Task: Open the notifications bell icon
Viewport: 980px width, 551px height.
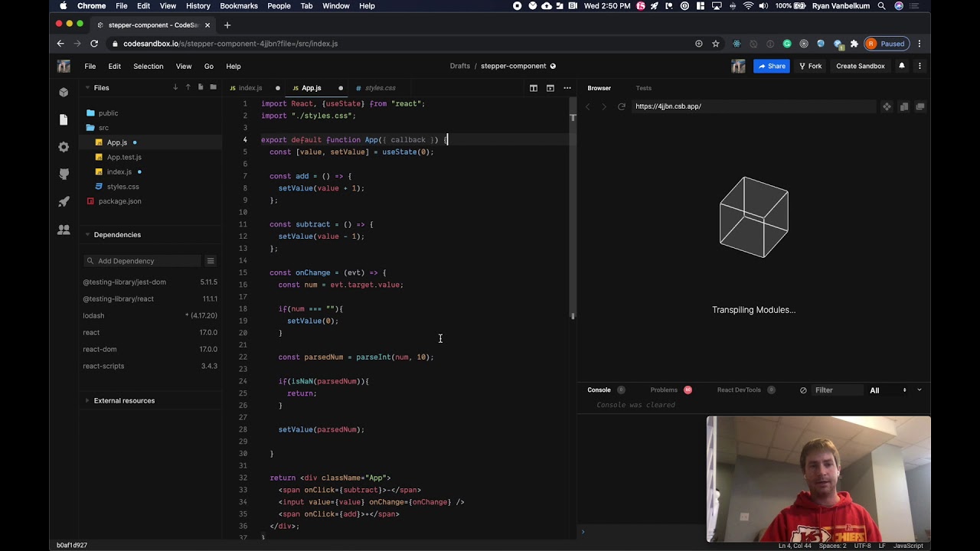Action: [902, 66]
